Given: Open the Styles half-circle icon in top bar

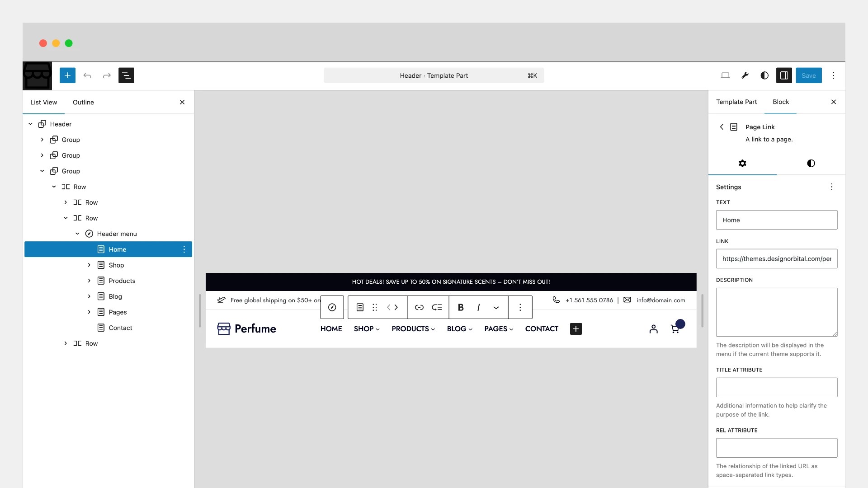Looking at the screenshot, I should (x=764, y=75).
